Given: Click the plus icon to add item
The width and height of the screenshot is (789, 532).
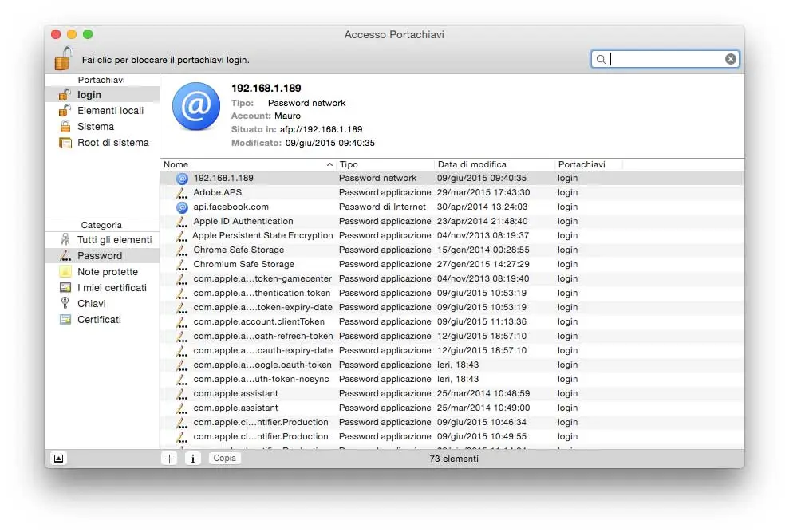Looking at the screenshot, I should [169, 459].
